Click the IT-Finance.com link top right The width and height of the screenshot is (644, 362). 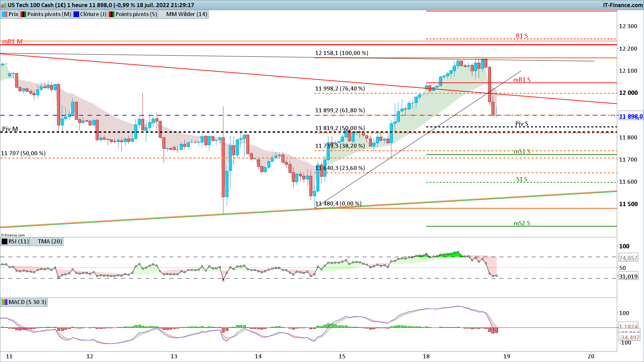tap(623, 5)
